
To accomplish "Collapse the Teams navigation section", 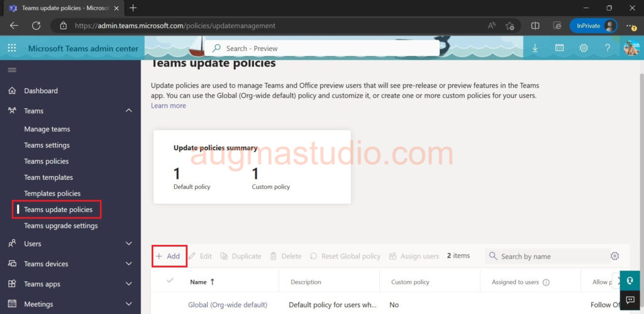I will pos(129,111).
